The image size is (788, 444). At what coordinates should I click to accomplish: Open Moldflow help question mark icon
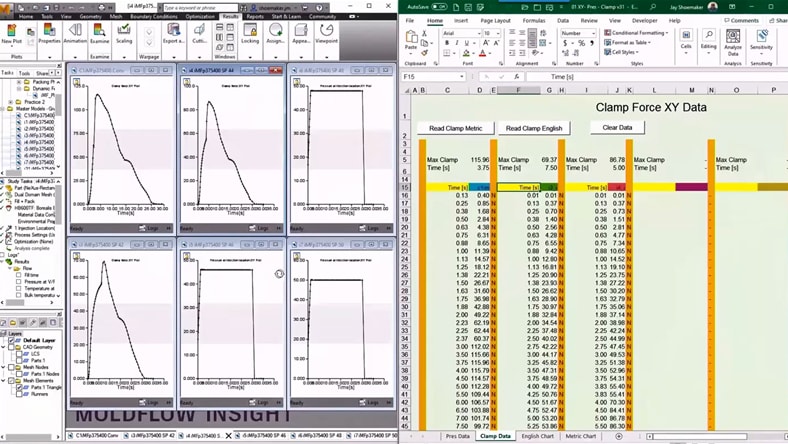[x=320, y=8]
